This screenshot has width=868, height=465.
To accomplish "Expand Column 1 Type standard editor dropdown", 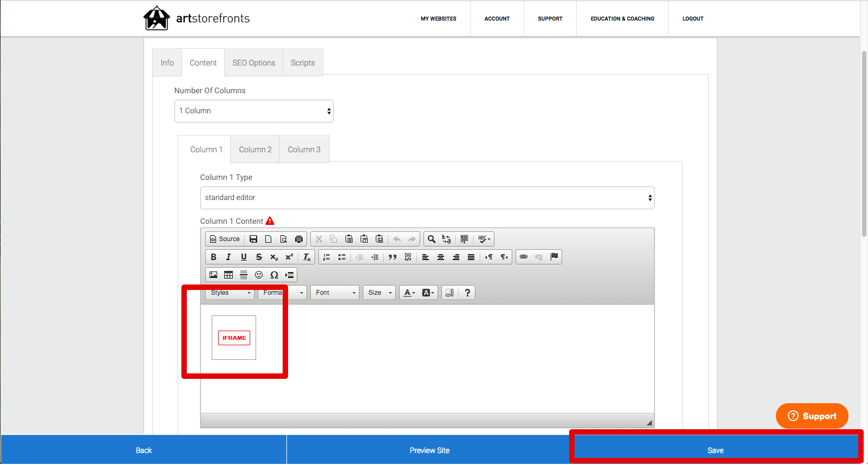I will point(427,198).
